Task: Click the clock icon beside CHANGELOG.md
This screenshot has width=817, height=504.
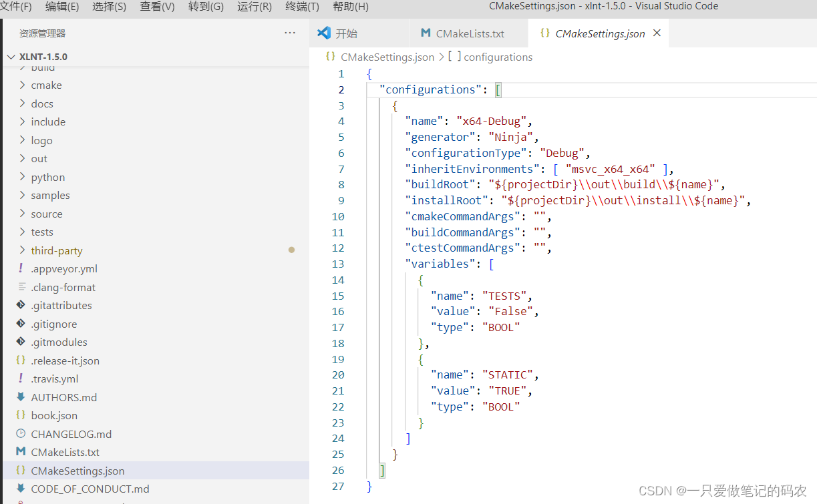Action: pyautogui.click(x=21, y=434)
